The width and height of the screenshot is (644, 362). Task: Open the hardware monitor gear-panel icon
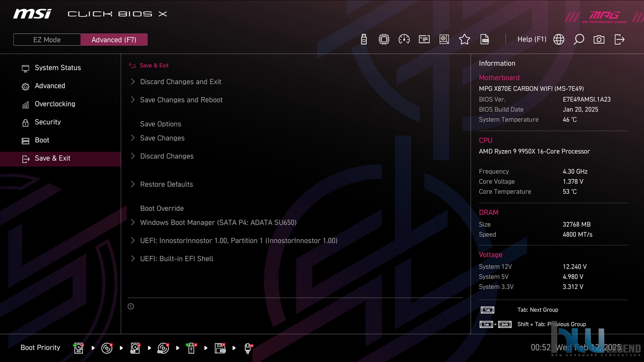point(444,39)
